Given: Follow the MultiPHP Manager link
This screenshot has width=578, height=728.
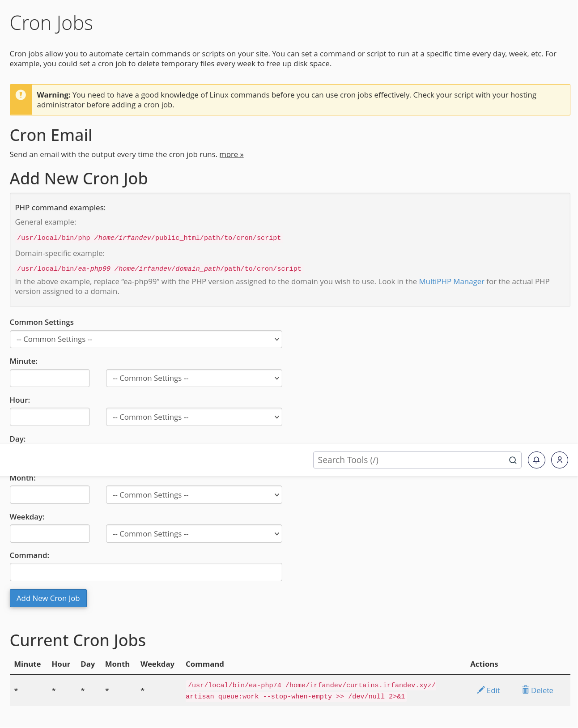Looking at the screenshot, I should pyautogui.click(x=451, y=281).
